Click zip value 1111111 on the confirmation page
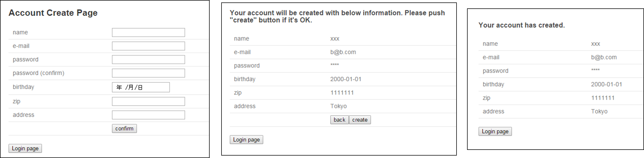The width and height of the screenshot is (644, 158). [342, 93]
